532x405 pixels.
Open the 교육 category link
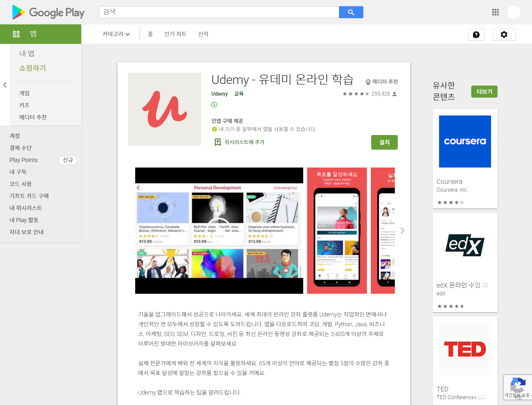239,94
